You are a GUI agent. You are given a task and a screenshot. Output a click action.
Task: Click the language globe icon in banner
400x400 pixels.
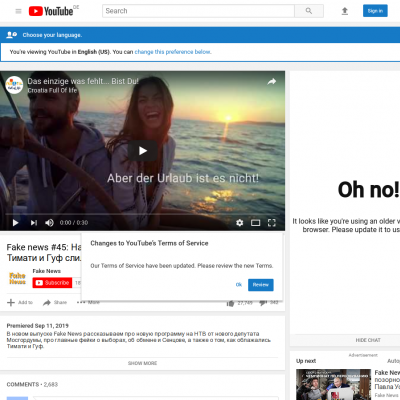[x=12, y=35]
